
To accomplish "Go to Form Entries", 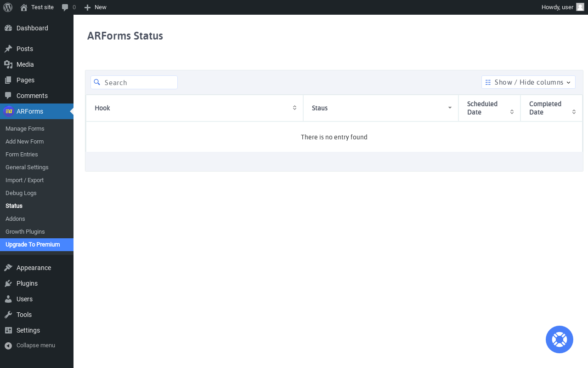I will click(x=22, y=155).
